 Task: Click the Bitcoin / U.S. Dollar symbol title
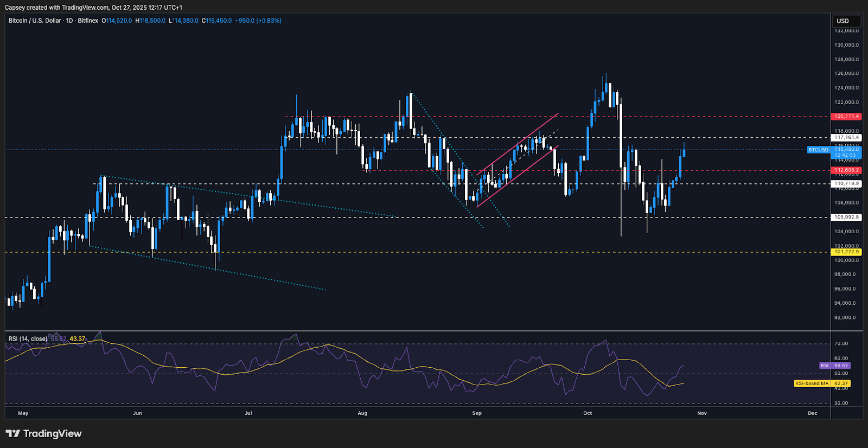click(35, 21)
